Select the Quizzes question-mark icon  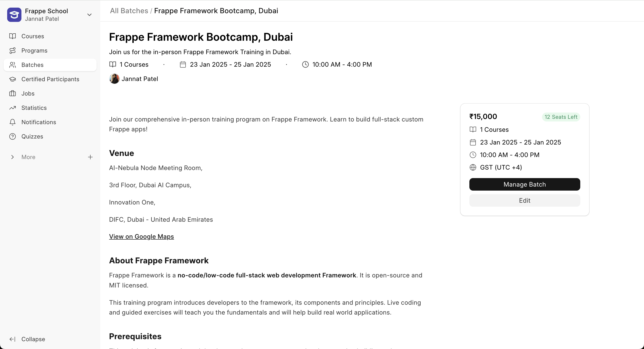13,137
